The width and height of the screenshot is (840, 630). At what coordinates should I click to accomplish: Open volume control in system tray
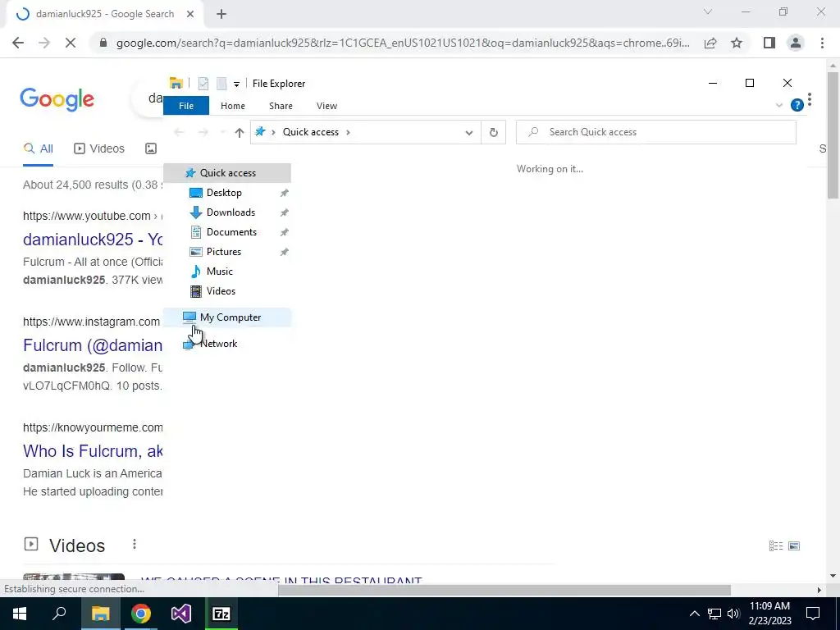(x=733, y=614)
